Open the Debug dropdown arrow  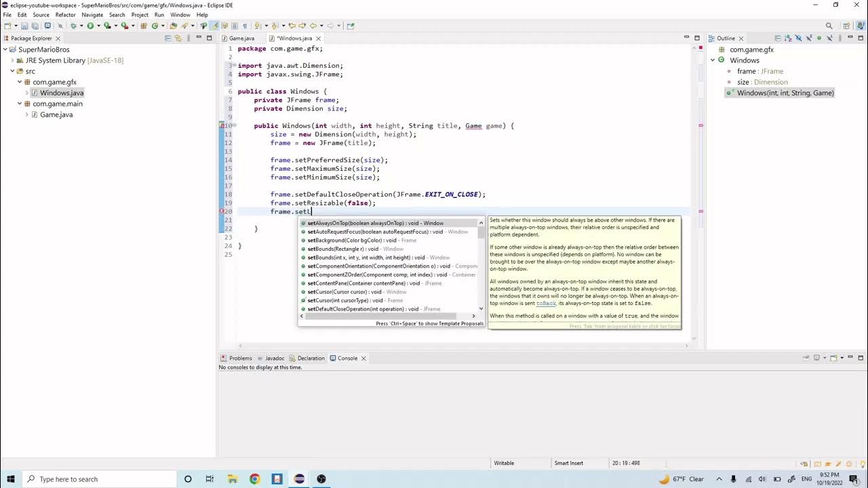pyautogui.click(x=81, y=26)
